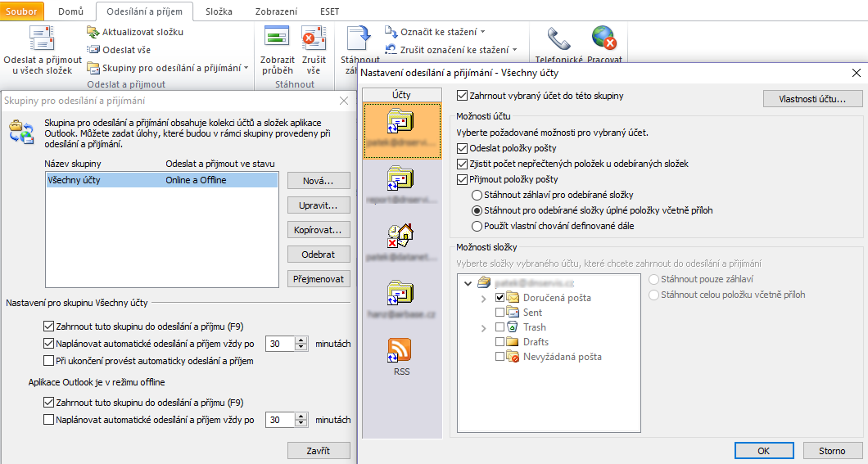Select the first highlighted account icon in Účty
The image size is (868, 464).
400,120
